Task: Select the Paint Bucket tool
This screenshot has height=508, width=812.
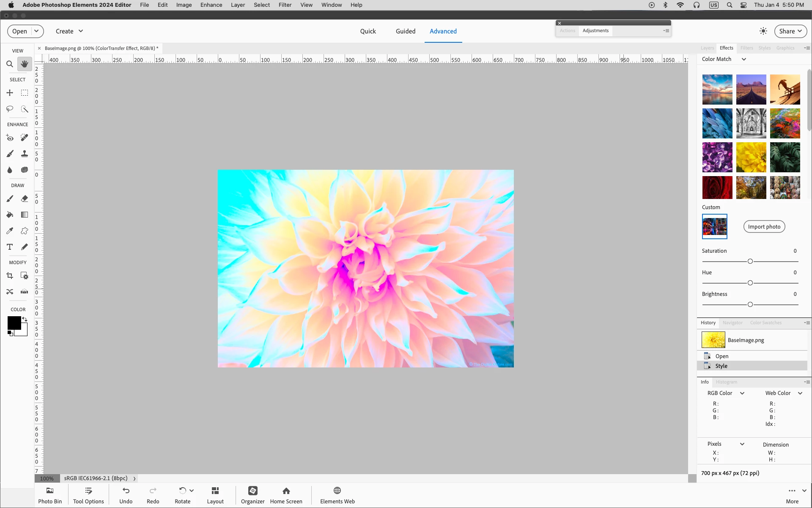Action: [x=10, y=215]
